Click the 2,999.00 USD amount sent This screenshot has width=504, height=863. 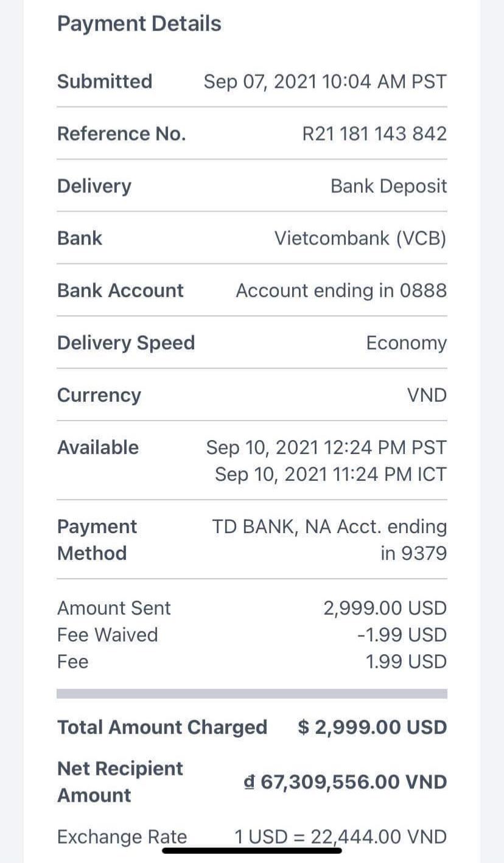pos(385,608)
